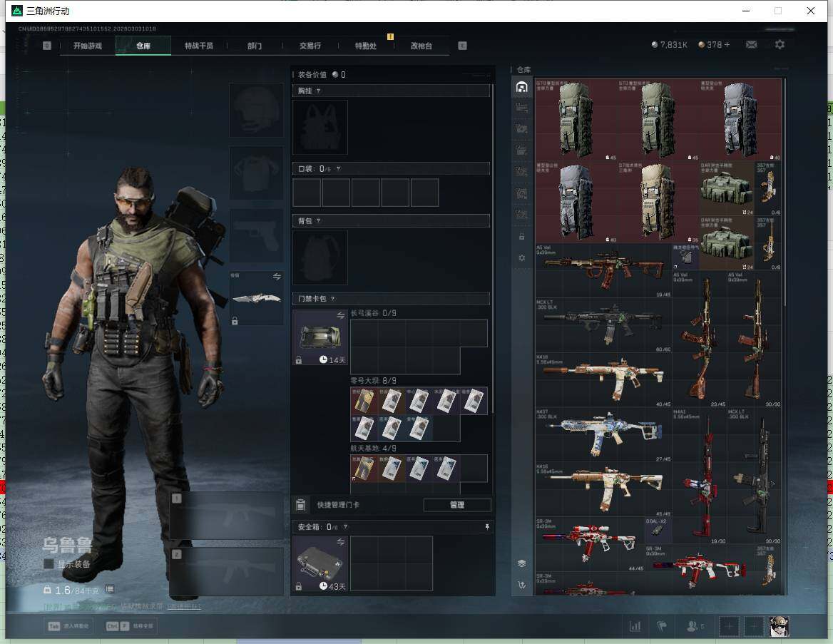Viewport: 833px width, 644px height.
Task: Open the 开始游戏 tab
Action: (x=88, y=46)
